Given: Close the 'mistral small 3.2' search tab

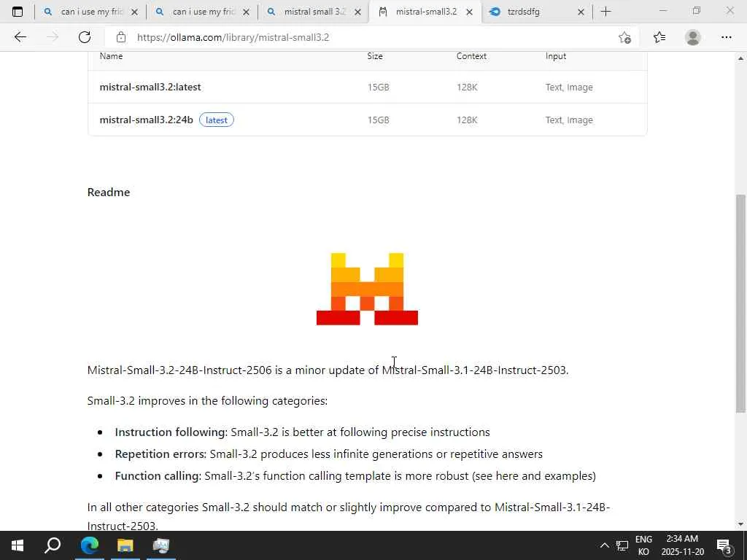Looking at the screenshot, I should point(357,12).
